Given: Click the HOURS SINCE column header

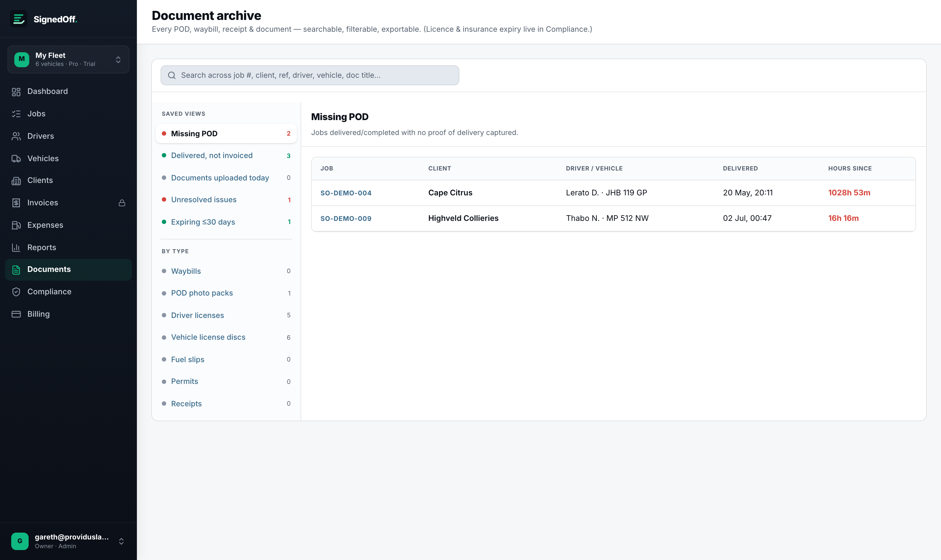Looking at the screenshot, I should (850, 169).
